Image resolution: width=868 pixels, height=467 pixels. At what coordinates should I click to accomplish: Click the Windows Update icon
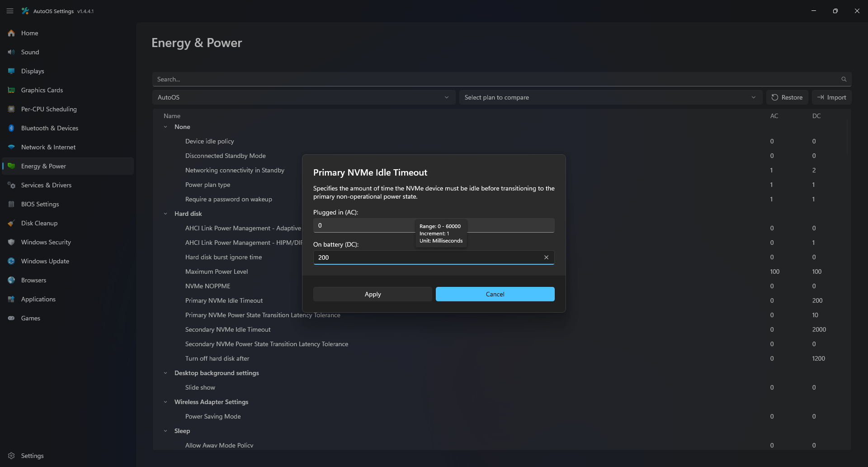pos(11,261)
